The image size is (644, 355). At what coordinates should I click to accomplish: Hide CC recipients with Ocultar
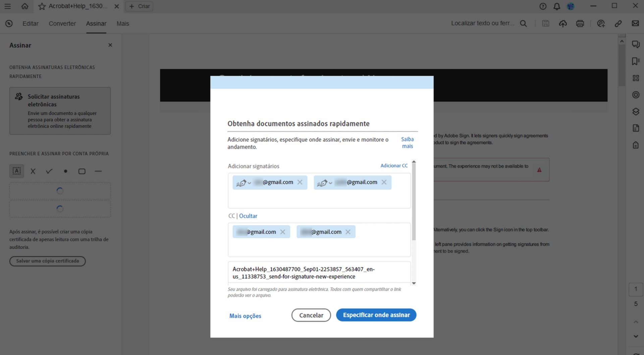coord(248,216)
